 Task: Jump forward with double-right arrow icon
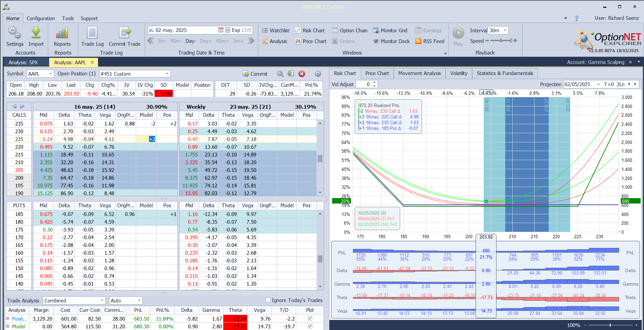[x=251, y=41]
